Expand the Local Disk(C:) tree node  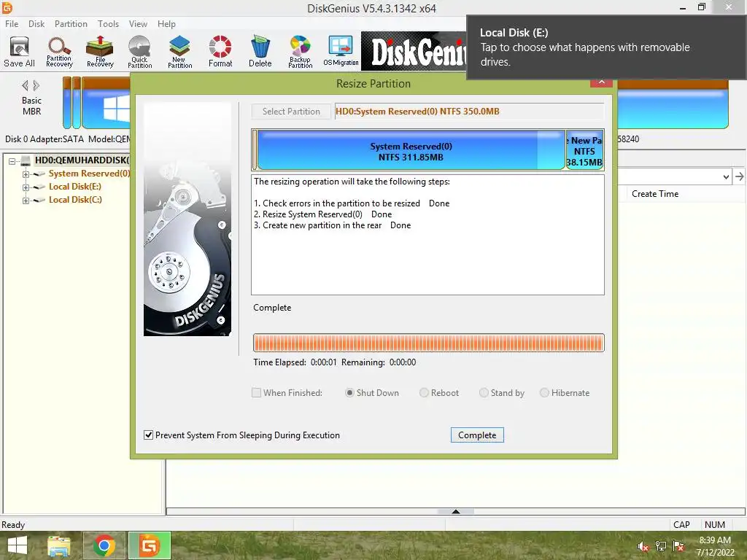pos(26,201)
